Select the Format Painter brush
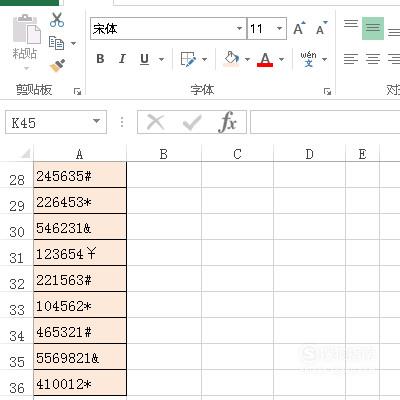 pos(57,65)
